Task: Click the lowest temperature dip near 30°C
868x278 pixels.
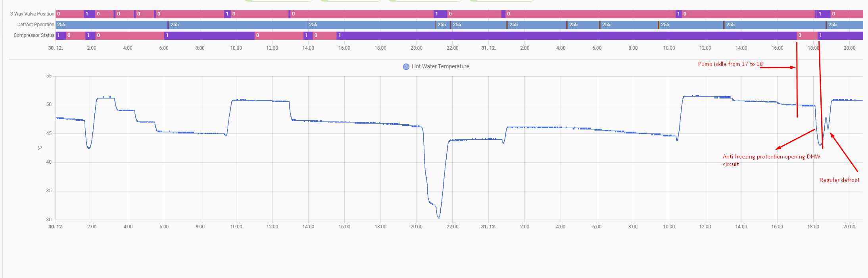Action: coord(439,217)
